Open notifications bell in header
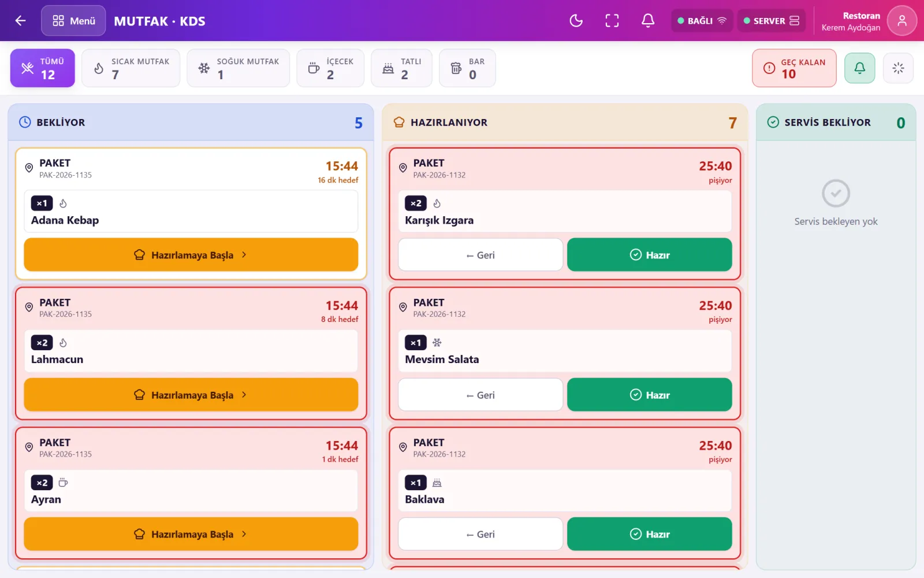This screenshot has height=578, width=924. click(648, 21)
